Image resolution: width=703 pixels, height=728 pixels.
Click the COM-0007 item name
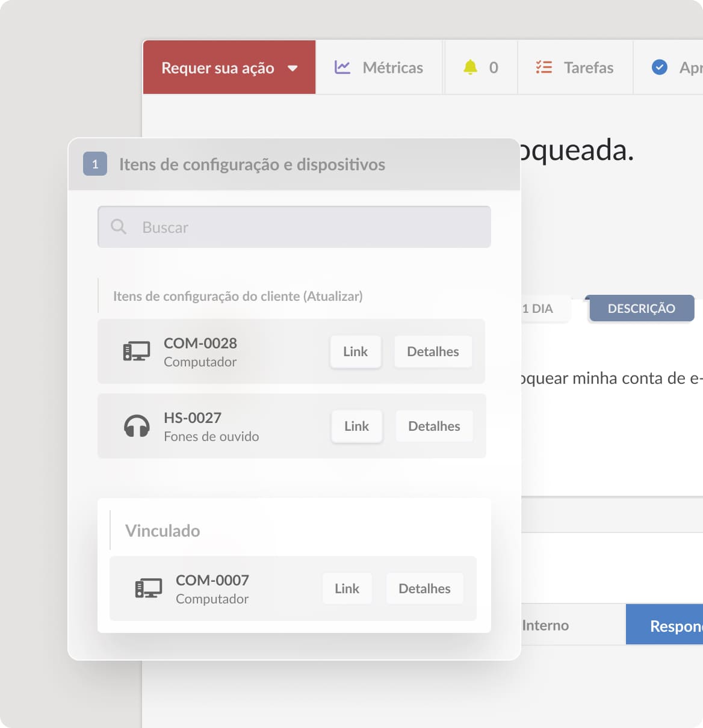point(212,580)
